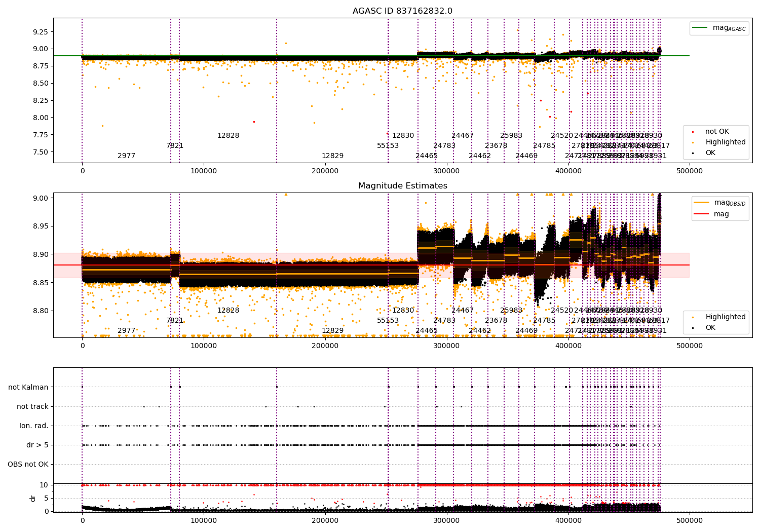The height and width of the screenshot is (532, 760).
Task: Click obsid label 24783 in the AGASC ID plot
Action: [x=444, y=146]
